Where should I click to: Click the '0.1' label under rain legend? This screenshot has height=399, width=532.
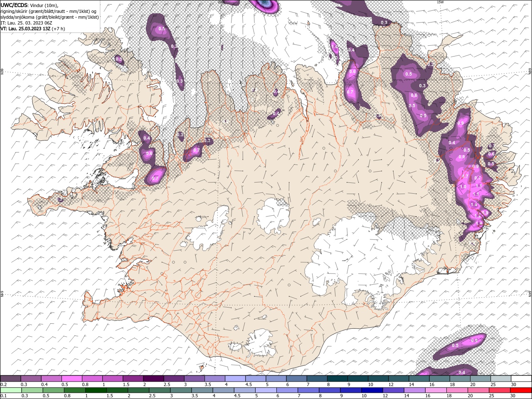pos(3,396)
